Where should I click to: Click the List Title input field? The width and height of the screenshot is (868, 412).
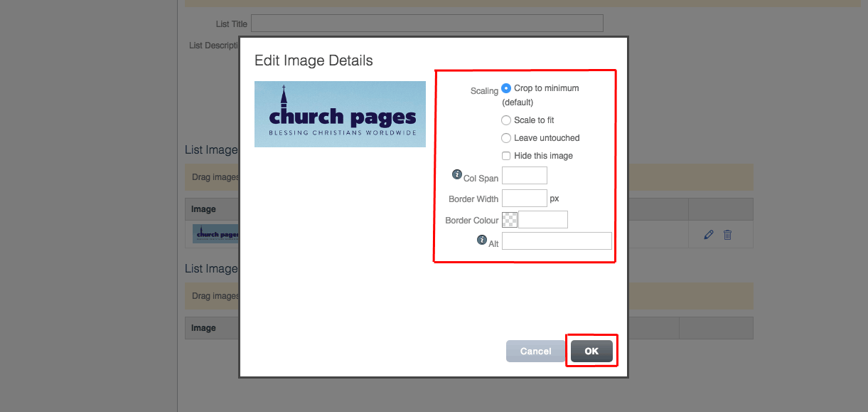pyautogui.click(x=427, y=23)
